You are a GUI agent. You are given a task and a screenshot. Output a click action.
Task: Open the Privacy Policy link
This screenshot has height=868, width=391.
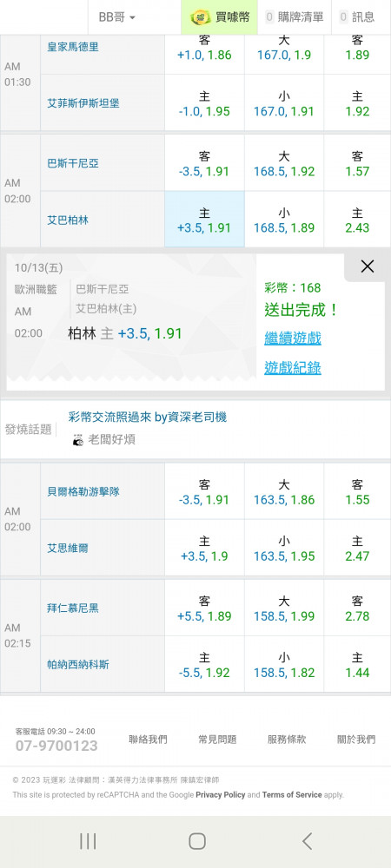point(221,795)
